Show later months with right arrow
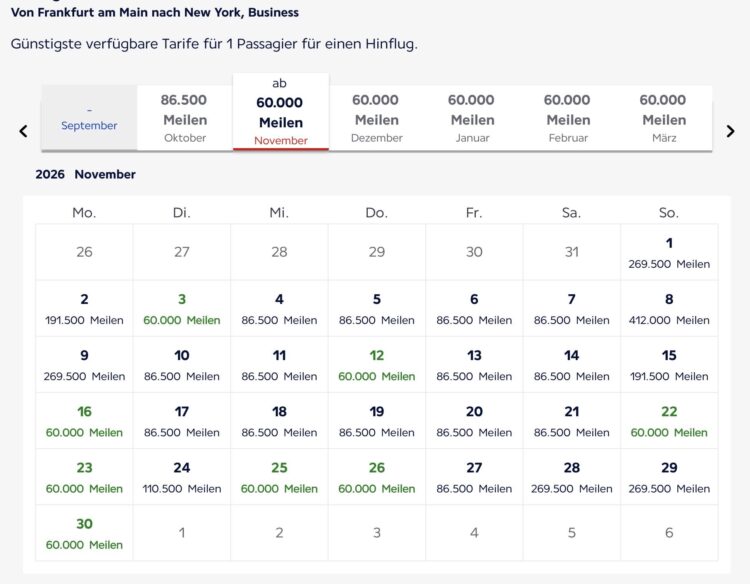 (730, 131)
